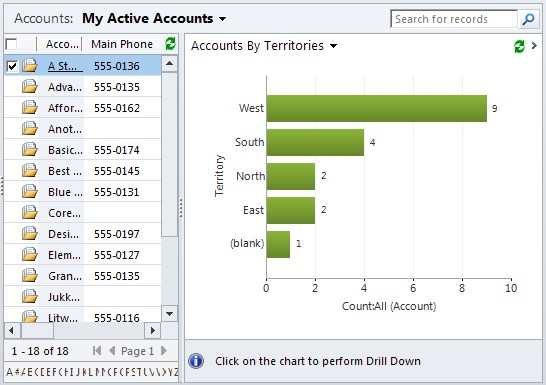
Task: Open Accounts By Territories chart dropdown
Action: (x=333, y=46)
